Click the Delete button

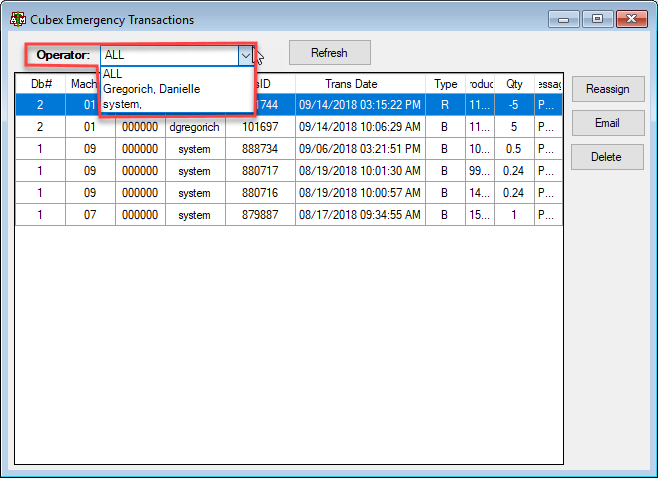coord(607,157)
